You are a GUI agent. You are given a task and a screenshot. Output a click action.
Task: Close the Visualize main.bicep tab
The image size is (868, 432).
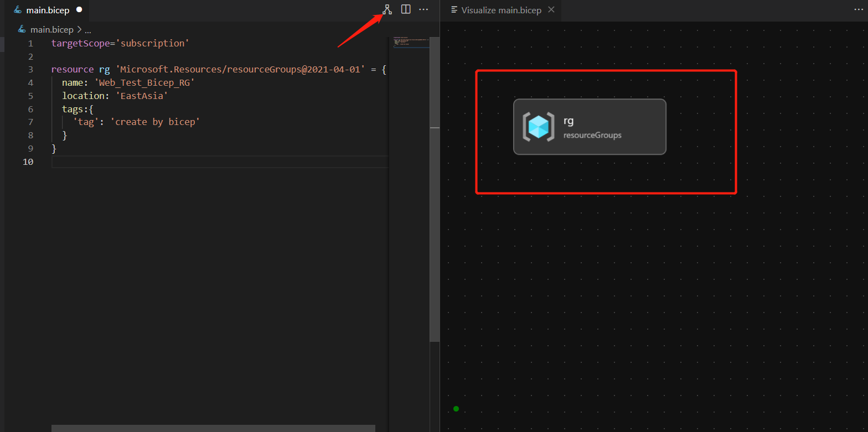tap(551, 9)
